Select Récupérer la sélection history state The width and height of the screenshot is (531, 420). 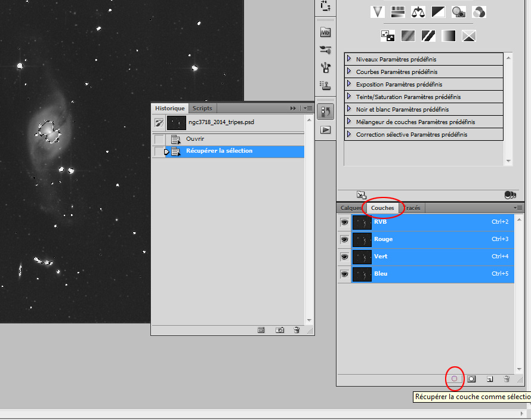click(x=235, y=151)
